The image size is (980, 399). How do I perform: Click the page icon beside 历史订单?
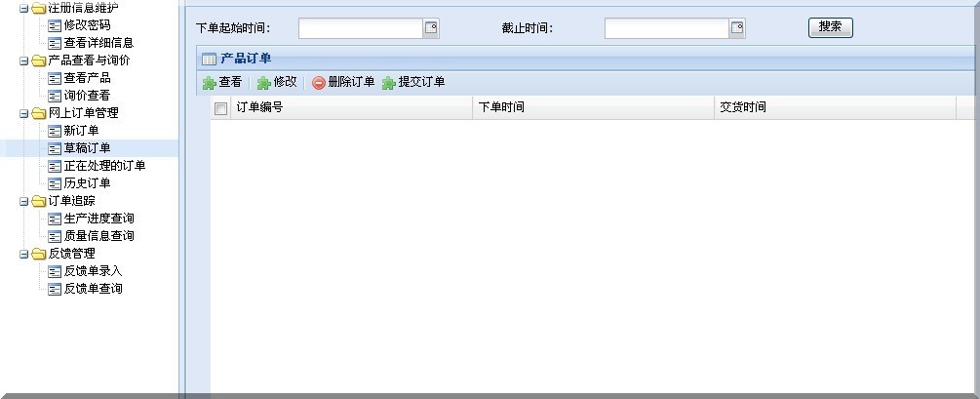pos(55,183)
